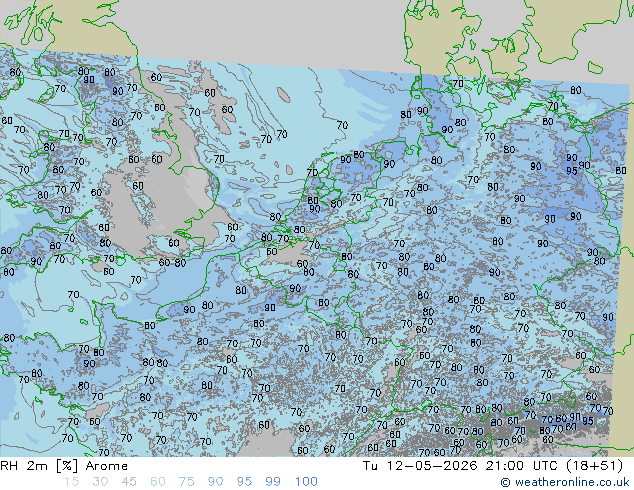Click the legend value 45

pos(129,482)
